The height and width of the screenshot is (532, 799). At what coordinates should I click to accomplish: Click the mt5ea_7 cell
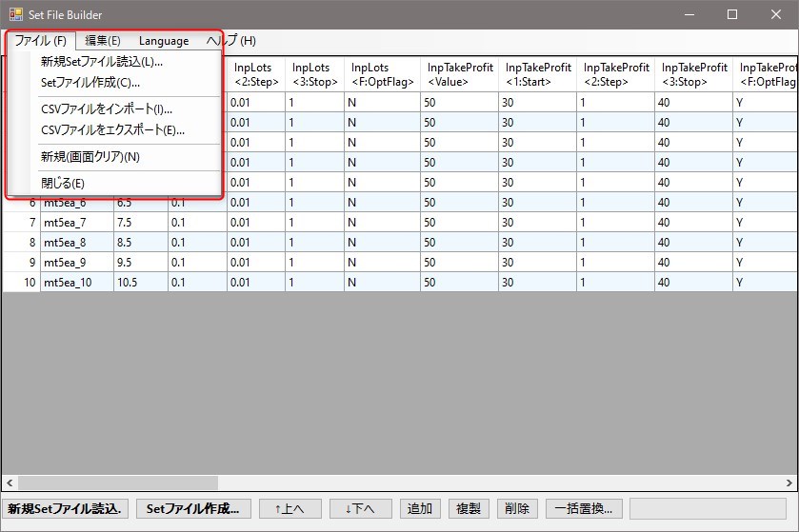pos(77,223)
